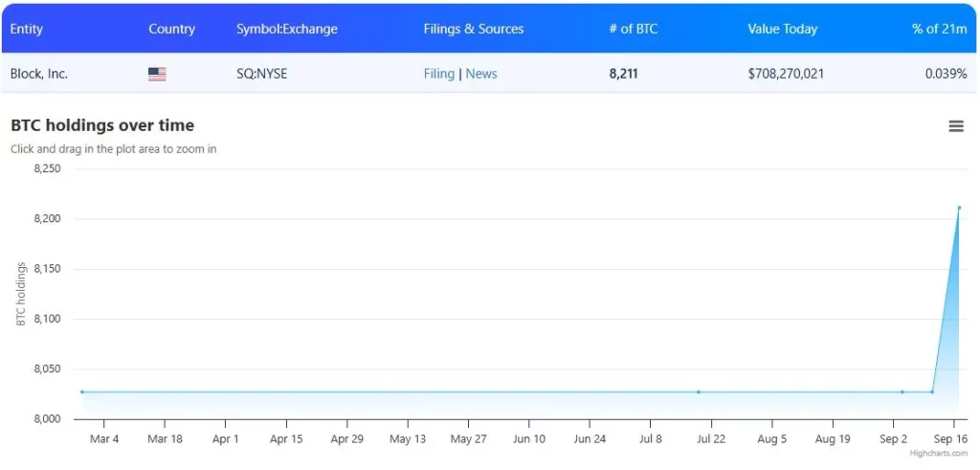980x470 pixels.
Task: Click the Jun 24 x-axis label
Action: pos(590,438)
